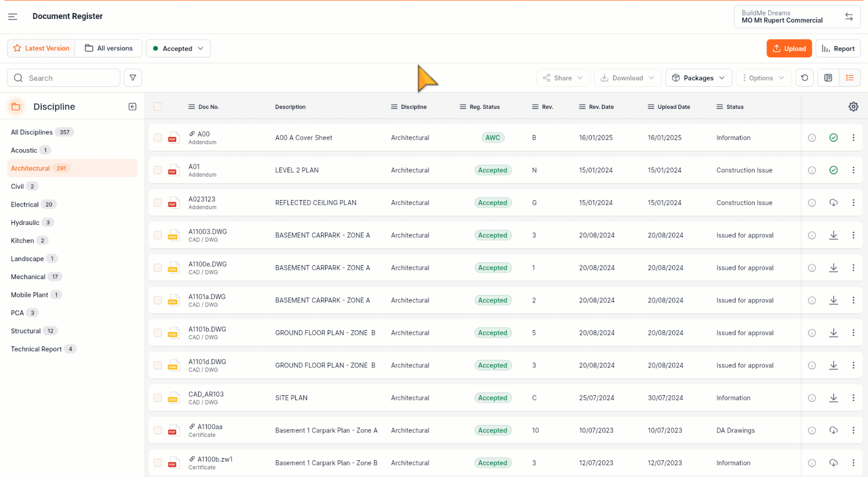The image size is (868, 477).
Task: Select the checkbox for A023123 row
Action: [158, 203]
